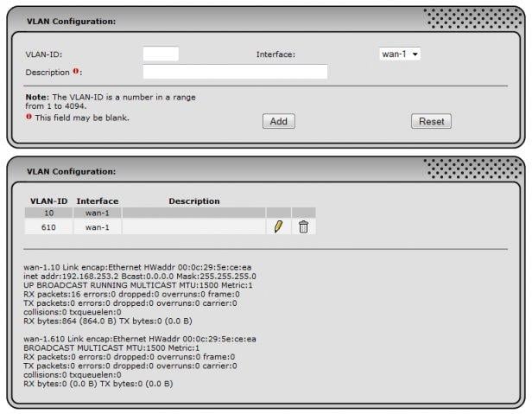
Task: Select the VLAN-ID 10 cell
Action: click(48, 213)
